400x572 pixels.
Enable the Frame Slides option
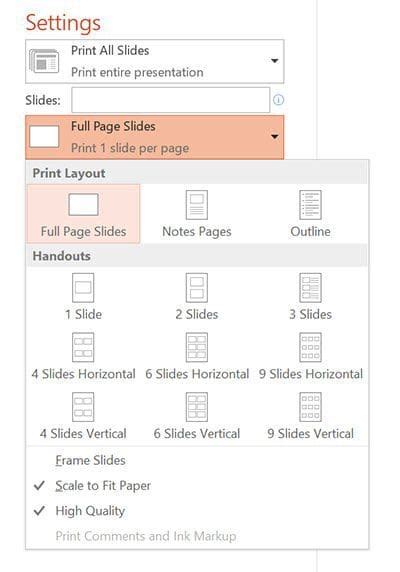tap(90, 460)
